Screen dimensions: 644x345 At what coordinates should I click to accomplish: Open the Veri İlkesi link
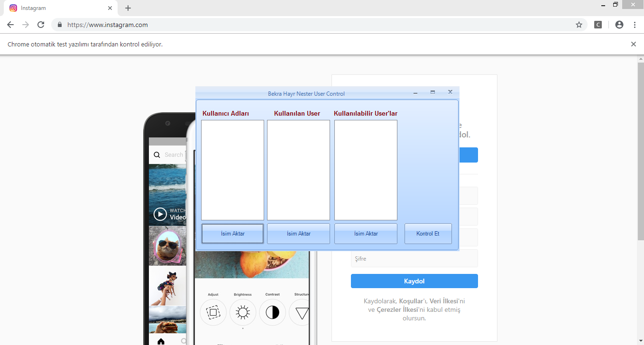click(x=445, y=301)
